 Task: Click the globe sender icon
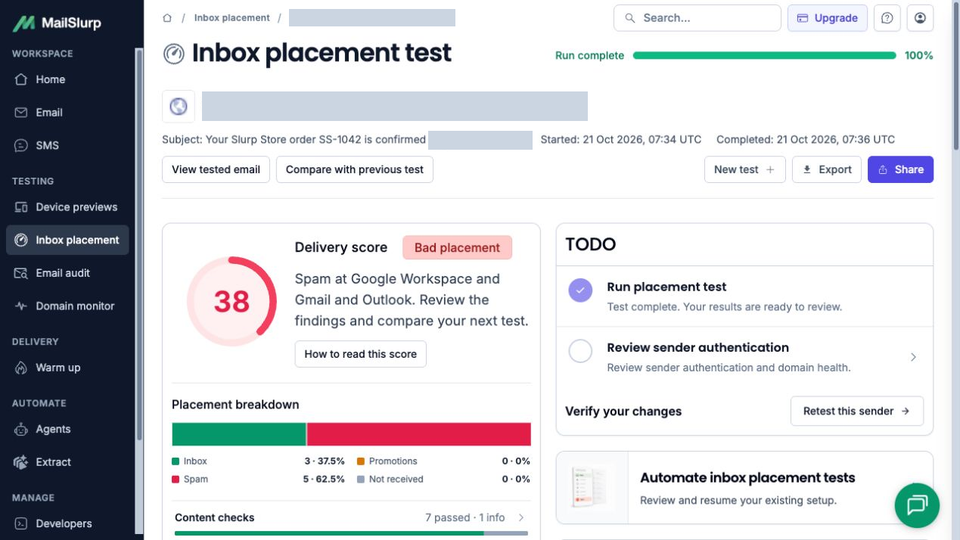point(178,107)
